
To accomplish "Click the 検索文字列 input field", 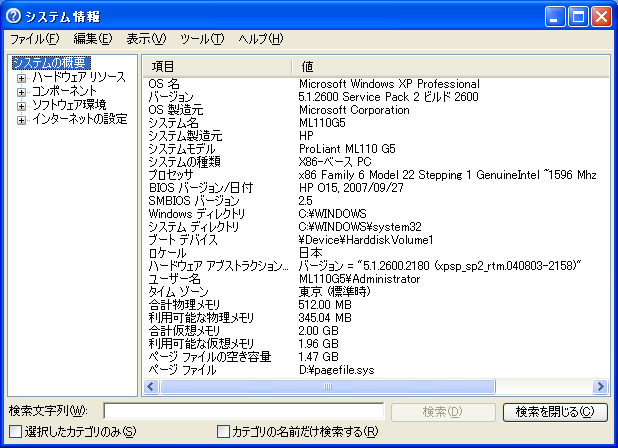I will [244, 411].
